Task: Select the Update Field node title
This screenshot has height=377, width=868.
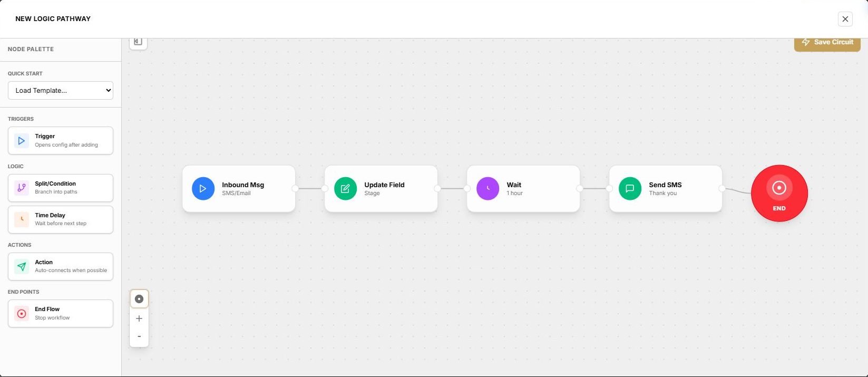Action: (384, 185)
